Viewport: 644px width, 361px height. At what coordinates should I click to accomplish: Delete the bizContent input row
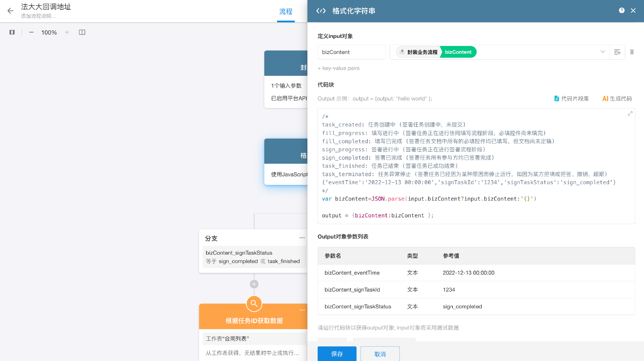[x=632, y=52]
